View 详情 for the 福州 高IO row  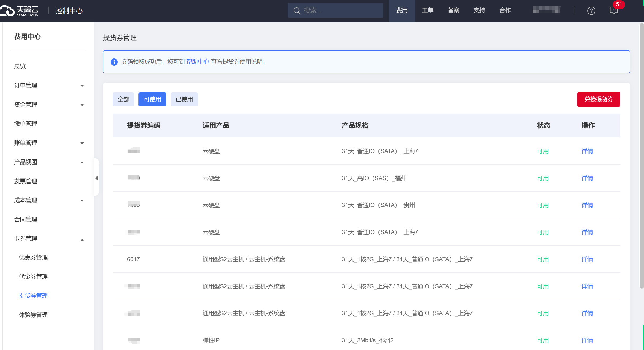pos(587,178)
